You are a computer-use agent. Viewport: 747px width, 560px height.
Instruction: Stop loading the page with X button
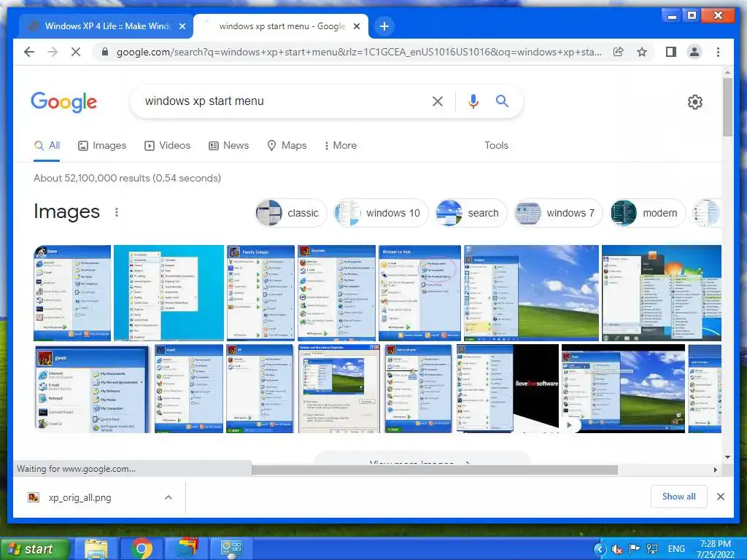(x=76, y=52)
